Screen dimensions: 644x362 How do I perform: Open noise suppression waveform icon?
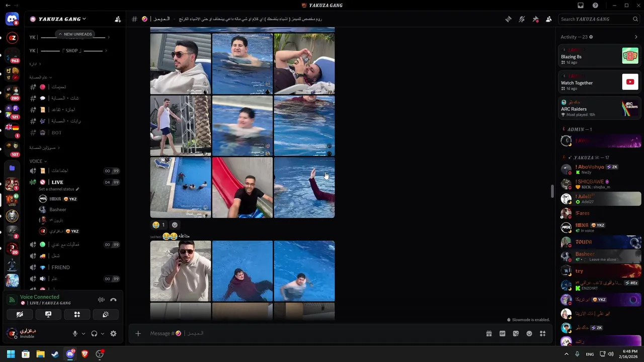101,300
